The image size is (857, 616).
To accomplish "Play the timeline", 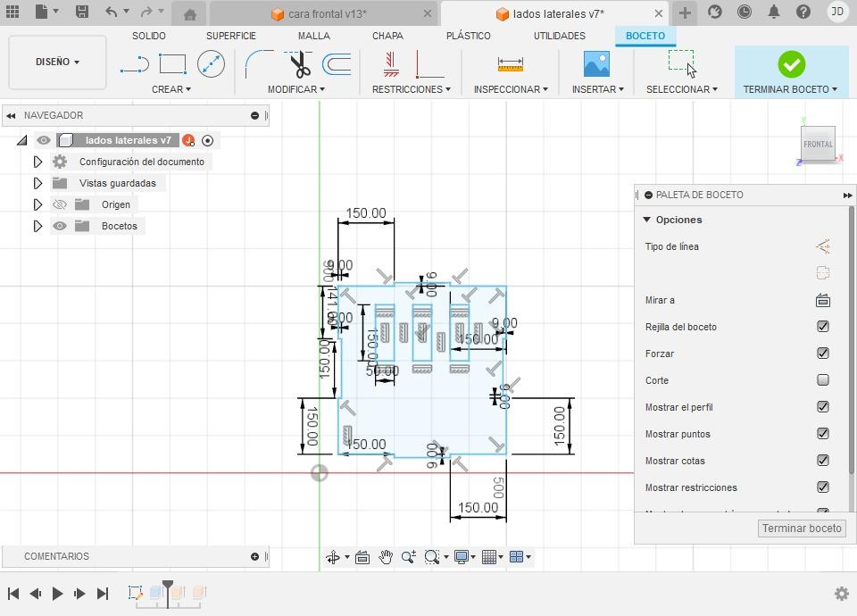I will (57, 593).
